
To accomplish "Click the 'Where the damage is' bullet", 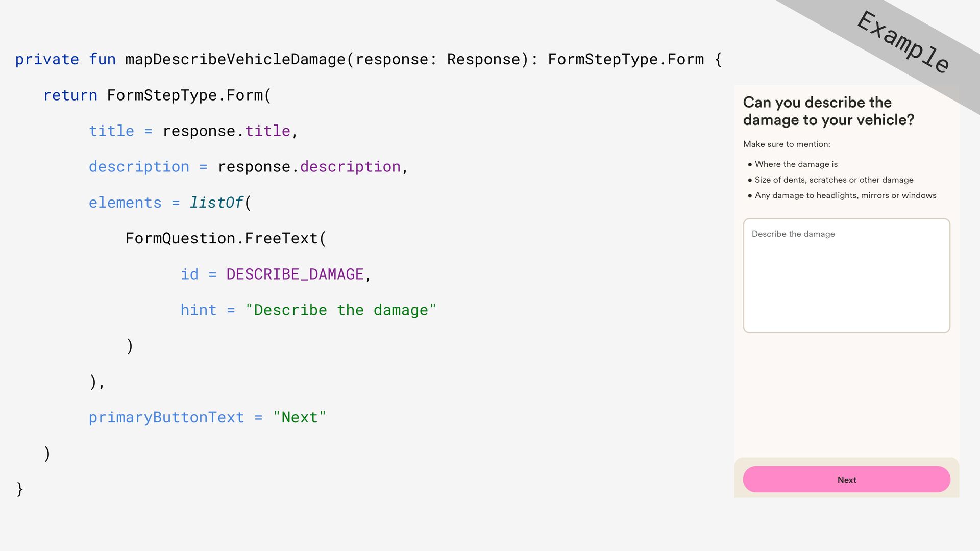I will pyautogui.click(x=795, y=164).
